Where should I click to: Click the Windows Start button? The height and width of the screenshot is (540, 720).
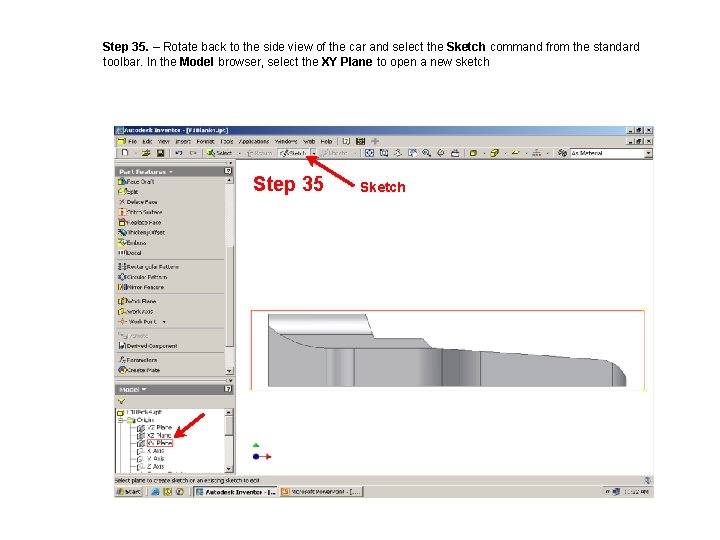129,492
